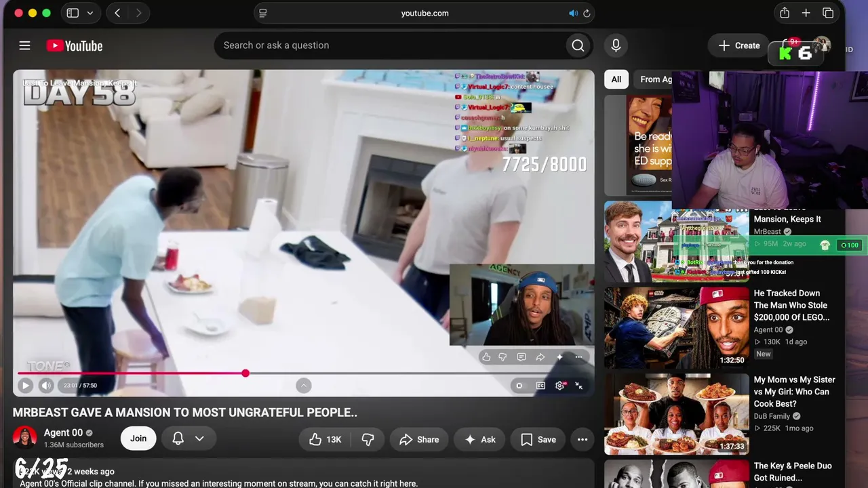Open the notification bell dropdown
This screenshot has height=488, width=868.
point(189,439)
